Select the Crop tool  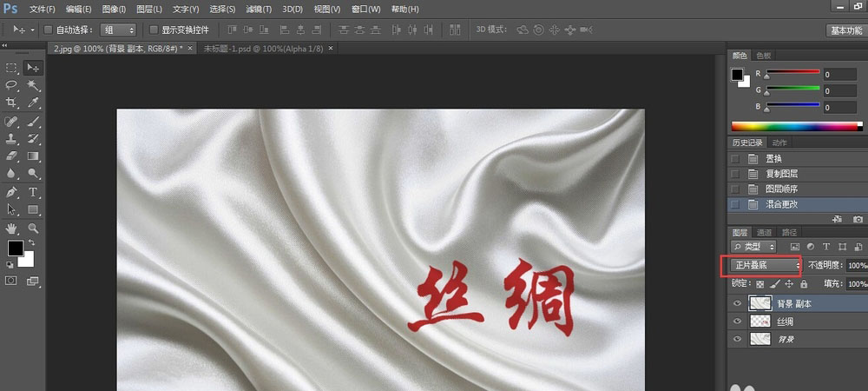pyautogui.click(x=11, y=102)
